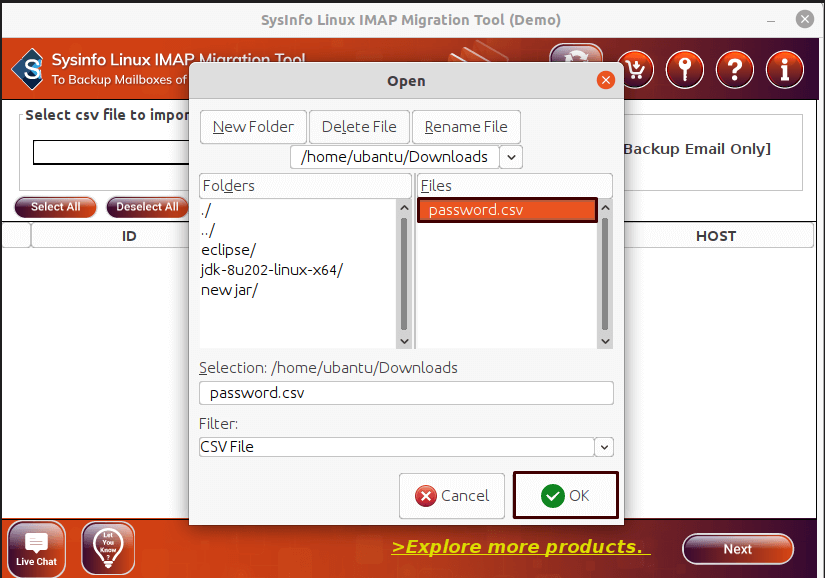The height and width of the screenshot is (578, 825).
Task: Click the Folders column header
Action: pyautogui.click(x=305, y=186)
